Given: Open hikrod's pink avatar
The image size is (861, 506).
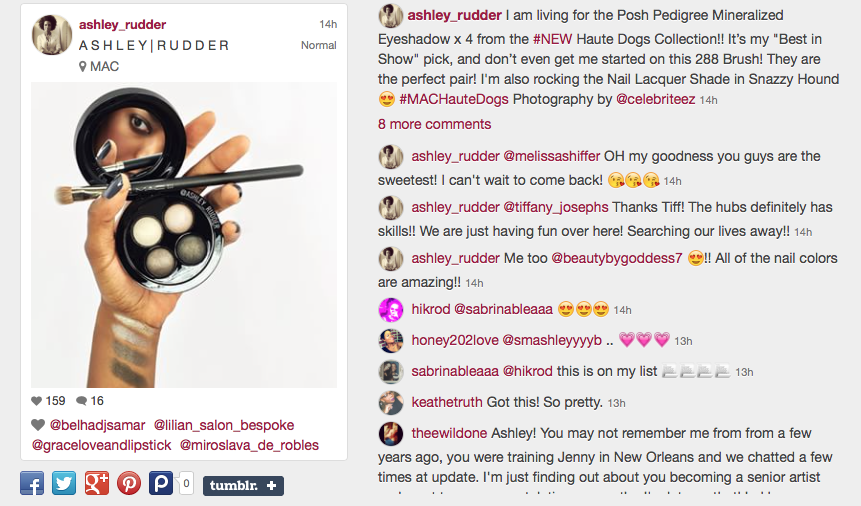Looking at the screenshot, I should 391,310.
